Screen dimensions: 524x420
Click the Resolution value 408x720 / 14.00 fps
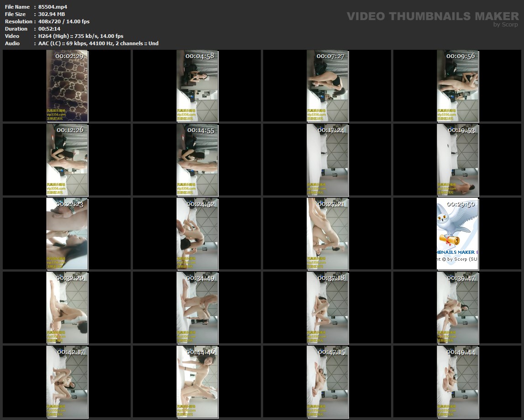coord(64,21)
